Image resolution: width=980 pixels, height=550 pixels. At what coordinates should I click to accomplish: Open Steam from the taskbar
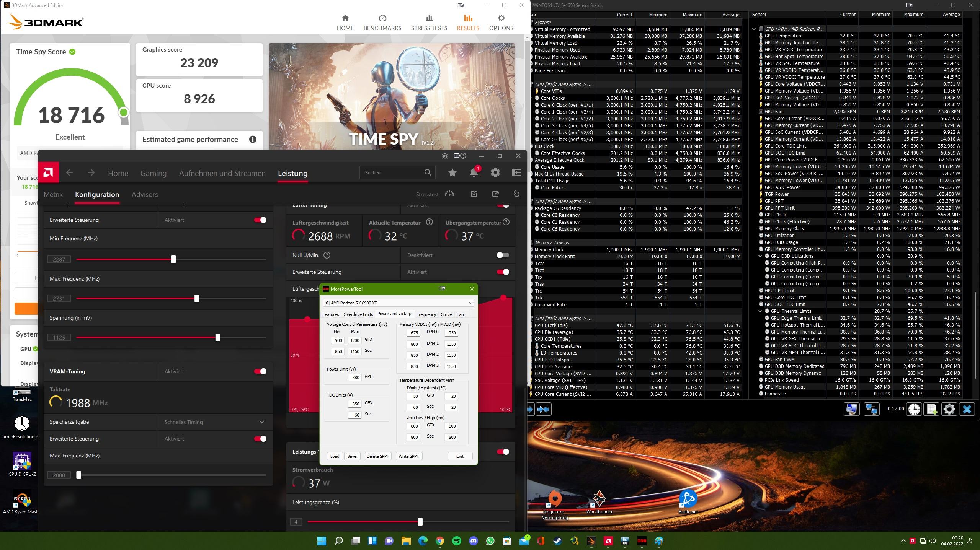click(557, 541)
